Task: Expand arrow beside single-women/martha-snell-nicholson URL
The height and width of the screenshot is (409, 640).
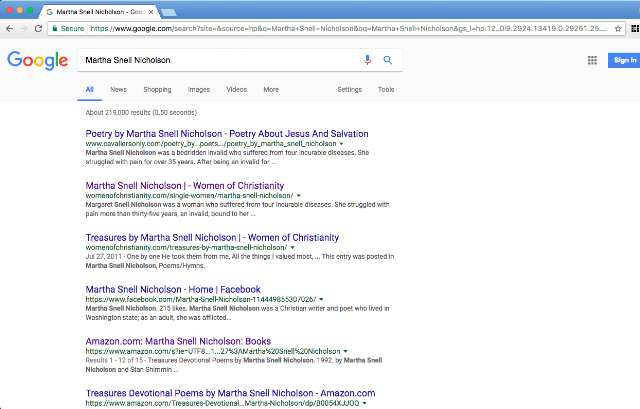Action: tap(298, 196)
